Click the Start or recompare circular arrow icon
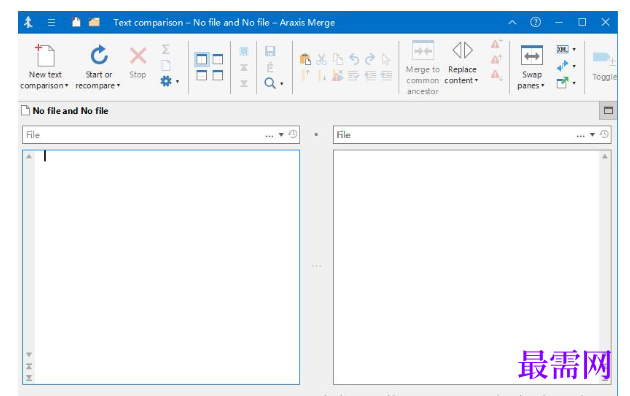 coord(99,55)
